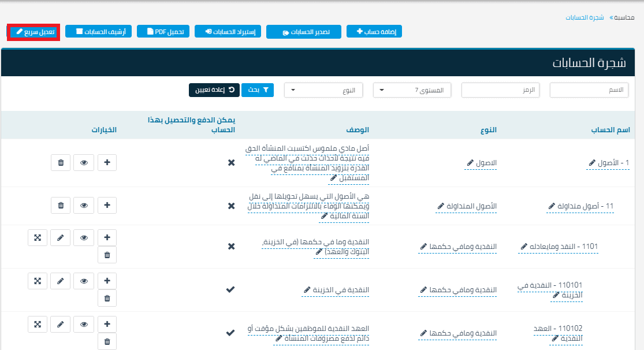Click the plus icon in أصول متداولة row

tap(107, 205)
